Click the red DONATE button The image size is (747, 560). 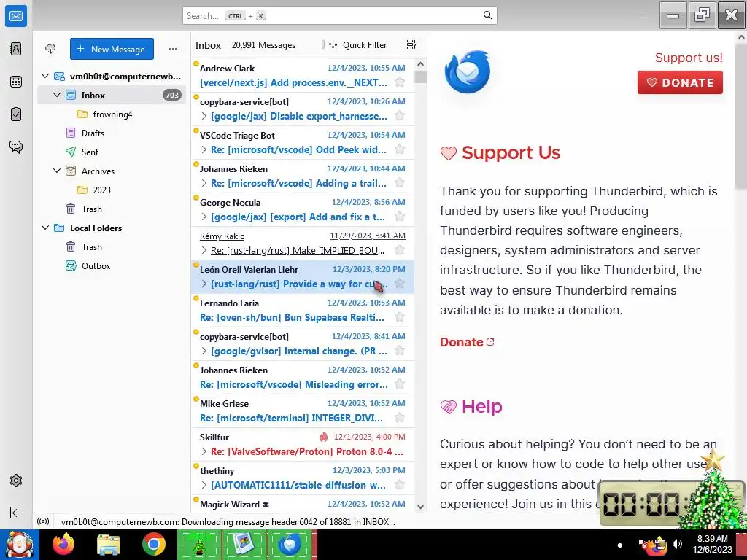(680, 82)
